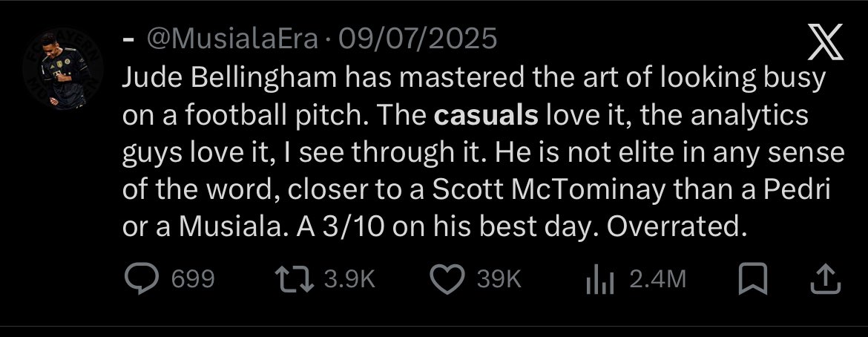The height and width of the screenshot is (337, 868).
Task: Click the name Jude Bellingham in the tweet
Action: 229,79
